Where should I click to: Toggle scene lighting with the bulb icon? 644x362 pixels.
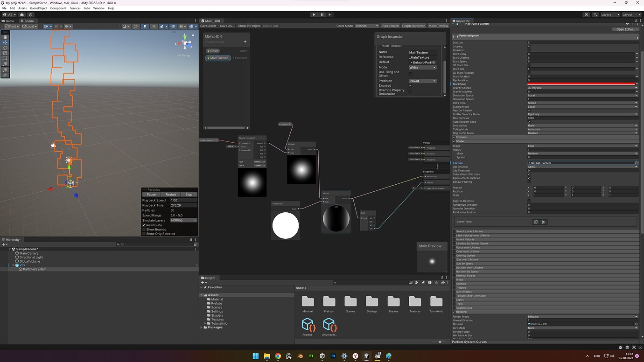(145, 26)
